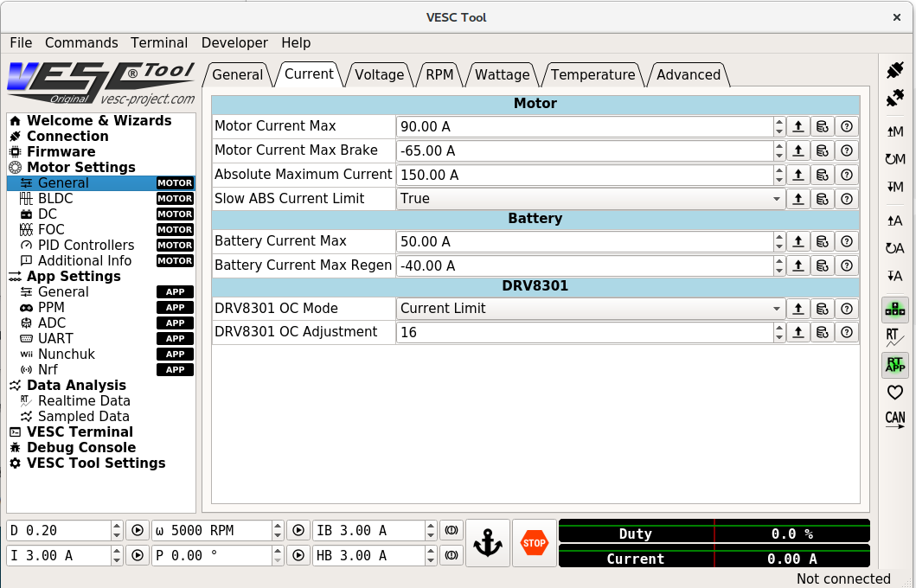Read current value for Battery Current Max
916x588 pixels.
[x=798, y=241]
